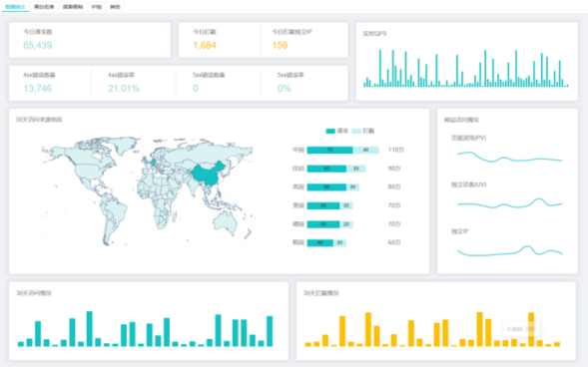Viewport: 588px width, 367px height.
Task: Select the 其他 tab
Action: tap(115, 7)
